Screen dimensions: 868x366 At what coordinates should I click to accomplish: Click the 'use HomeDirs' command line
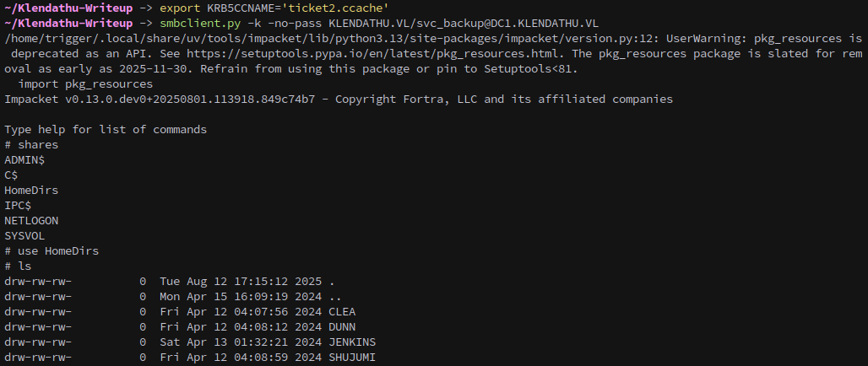pos(52,251)
